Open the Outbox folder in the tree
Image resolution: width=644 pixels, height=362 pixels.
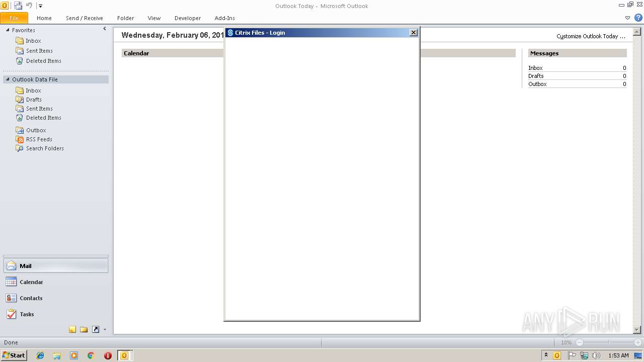(36, 130)
